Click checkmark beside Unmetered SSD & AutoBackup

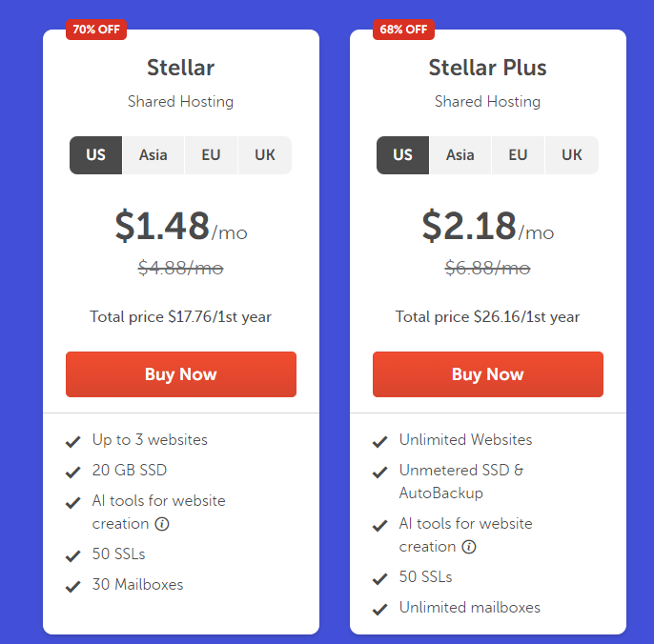pos(379,472)
